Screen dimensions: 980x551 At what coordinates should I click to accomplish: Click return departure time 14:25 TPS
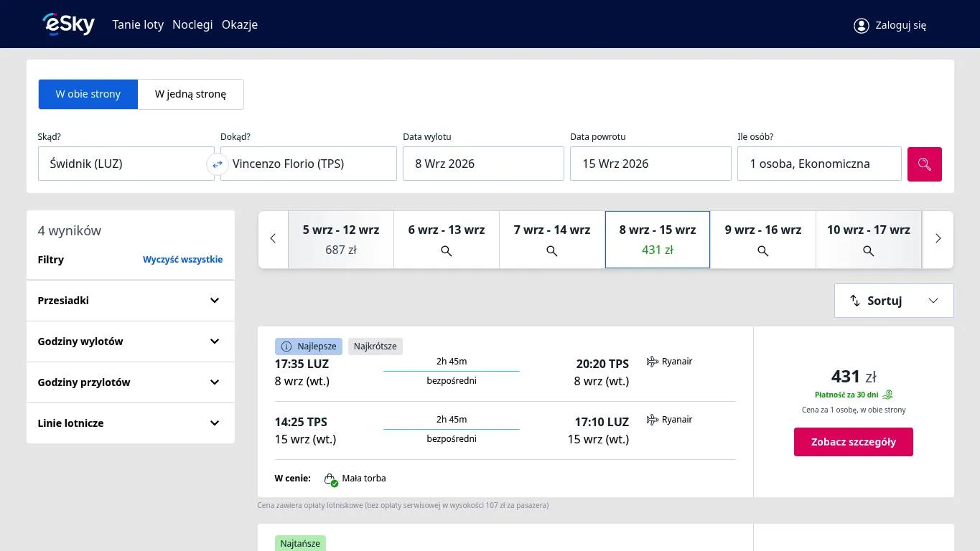point(301,422)
